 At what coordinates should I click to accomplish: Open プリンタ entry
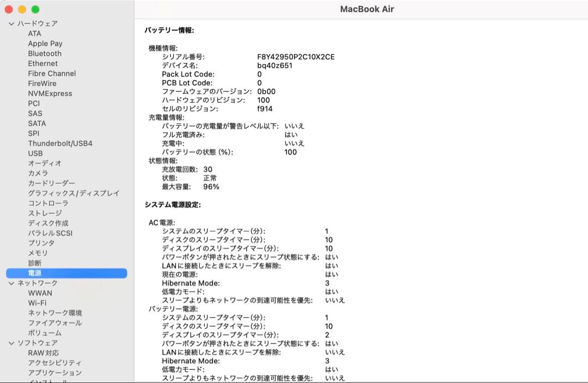point(41,243)
